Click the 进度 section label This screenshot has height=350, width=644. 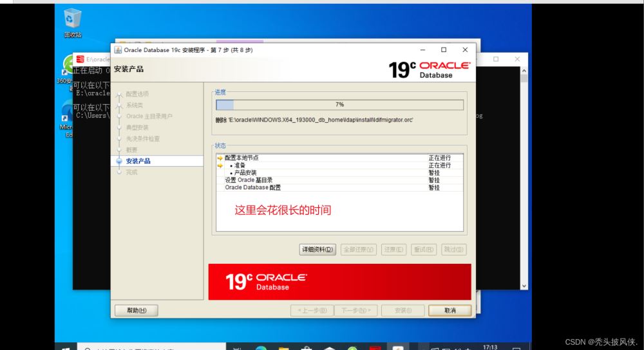coord(220,92)
